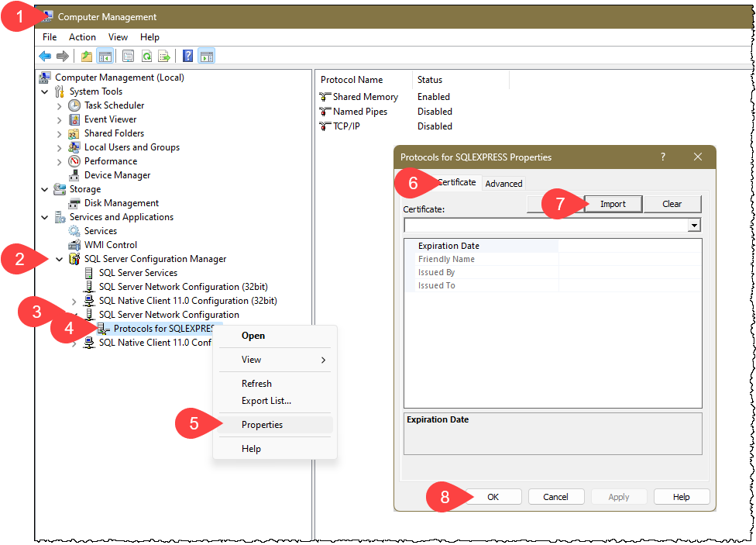Toggle the Show/Hide Console Tree toolbar icon
The width and height of the screenshot is (756, 545).
click(105, 57)
